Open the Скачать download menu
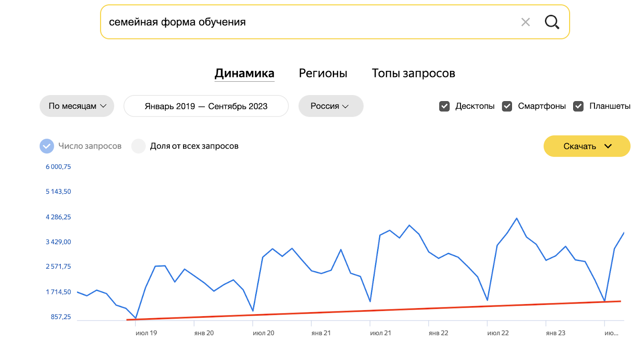Viewport: 644px width, 346px height. [587, 146]
